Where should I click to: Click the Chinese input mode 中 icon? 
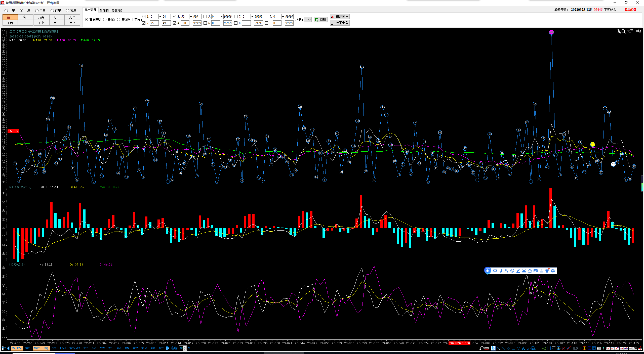click(x=495, y=271)
